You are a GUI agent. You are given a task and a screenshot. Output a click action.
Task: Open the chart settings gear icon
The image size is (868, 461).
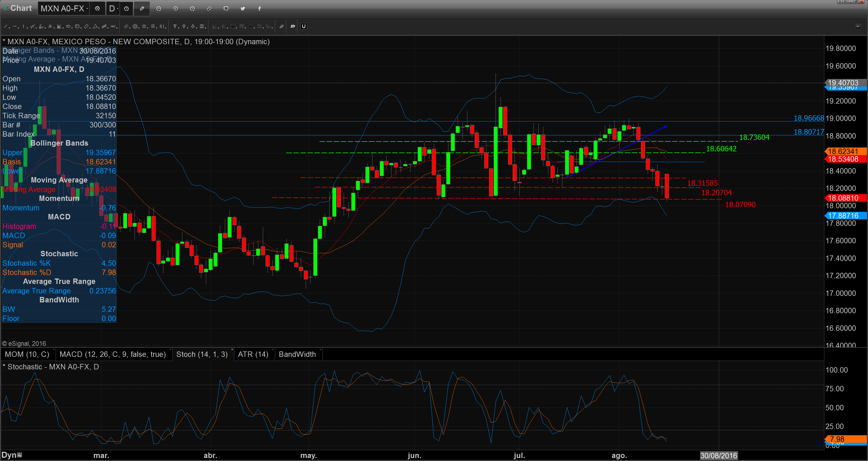[97, 8]
